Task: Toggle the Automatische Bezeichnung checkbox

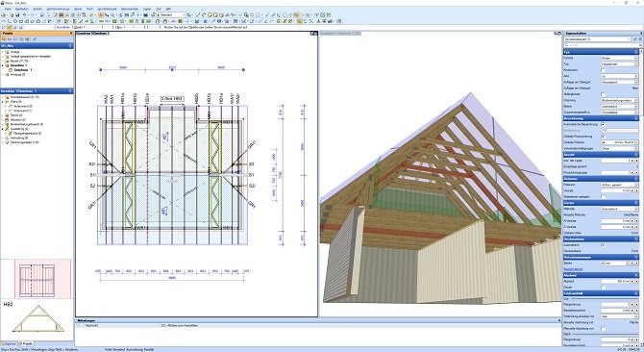Action: (603, 124)
